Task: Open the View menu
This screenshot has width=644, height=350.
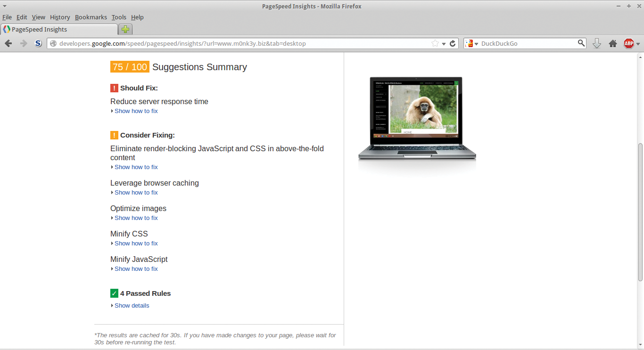Action: tap(39, 17)
